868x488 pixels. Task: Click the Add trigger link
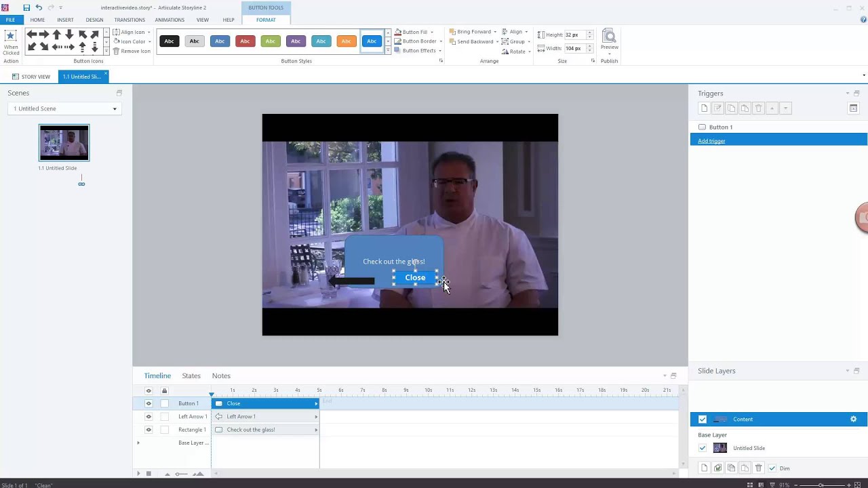[711, 141]
